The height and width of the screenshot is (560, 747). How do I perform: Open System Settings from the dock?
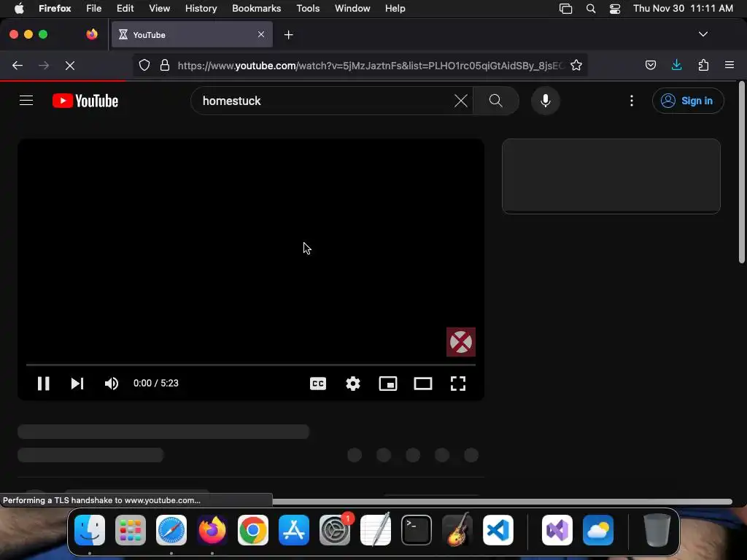[x=334, y=530]
